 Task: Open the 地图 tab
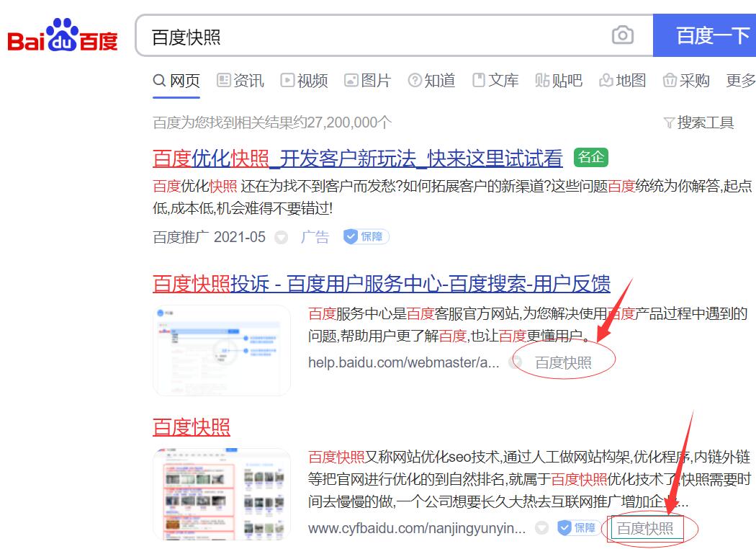(623, 81)
